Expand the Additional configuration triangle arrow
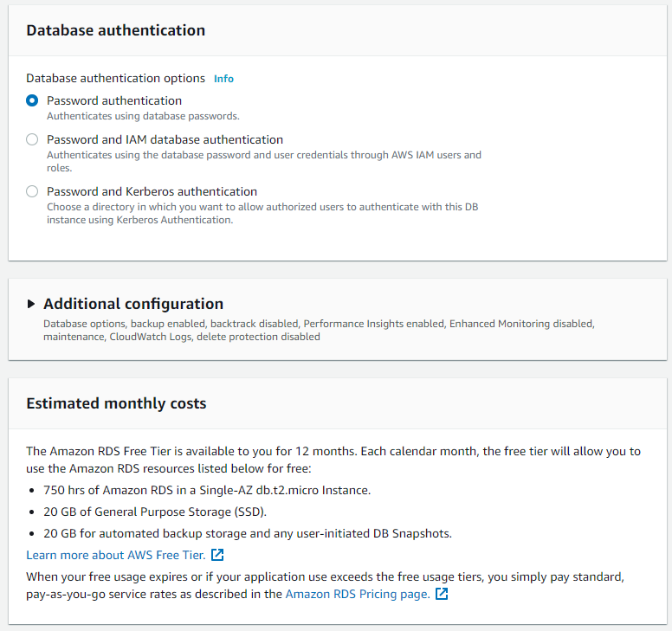The height and width of the screenshot is (631, 672). tap(32, 304)
